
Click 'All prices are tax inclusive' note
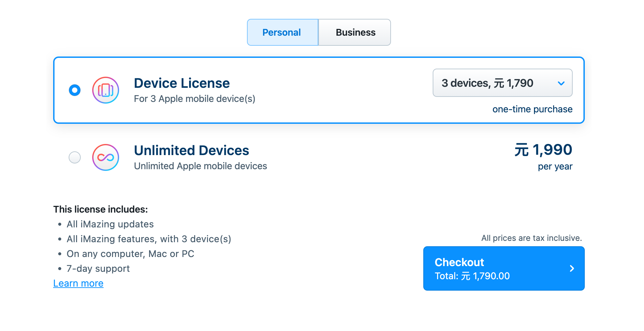point(531,238)
